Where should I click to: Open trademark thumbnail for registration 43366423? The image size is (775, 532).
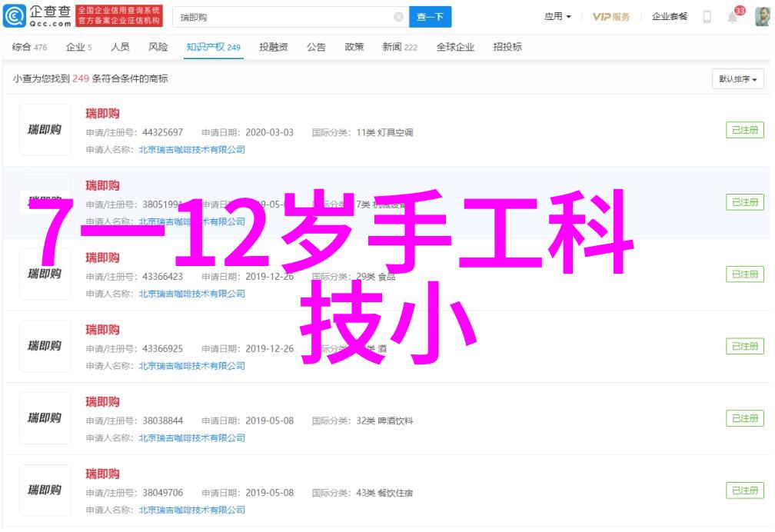45,274
